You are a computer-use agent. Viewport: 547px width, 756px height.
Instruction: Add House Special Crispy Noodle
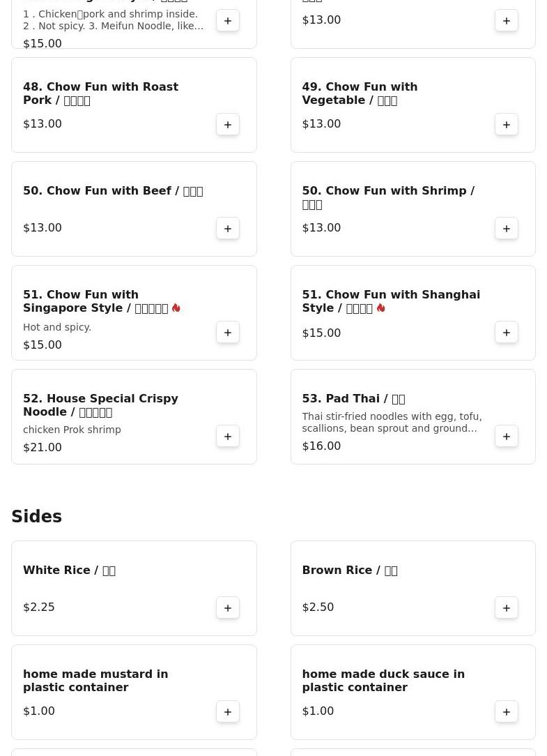[228, 436]
